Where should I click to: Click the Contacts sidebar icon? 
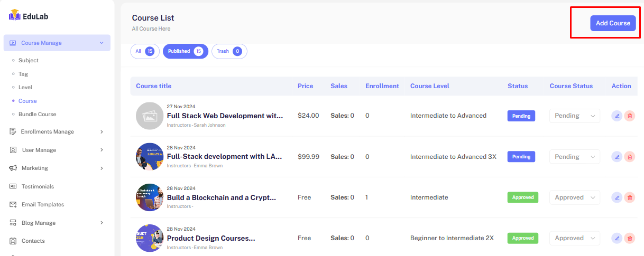coord(13,241)
